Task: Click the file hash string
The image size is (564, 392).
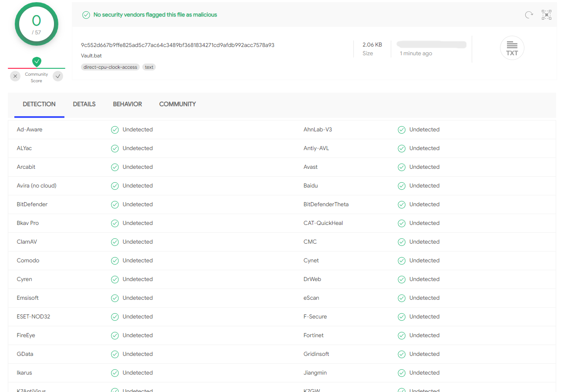Action: pyautogui.click(x=178, y=45)
